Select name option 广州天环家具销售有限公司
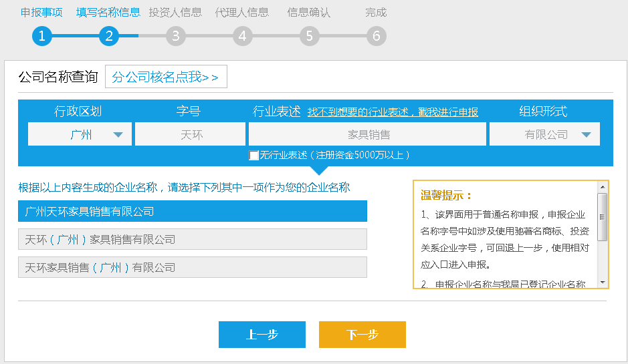Viewport: 628px width, 364px height. [x=193, y=212]
